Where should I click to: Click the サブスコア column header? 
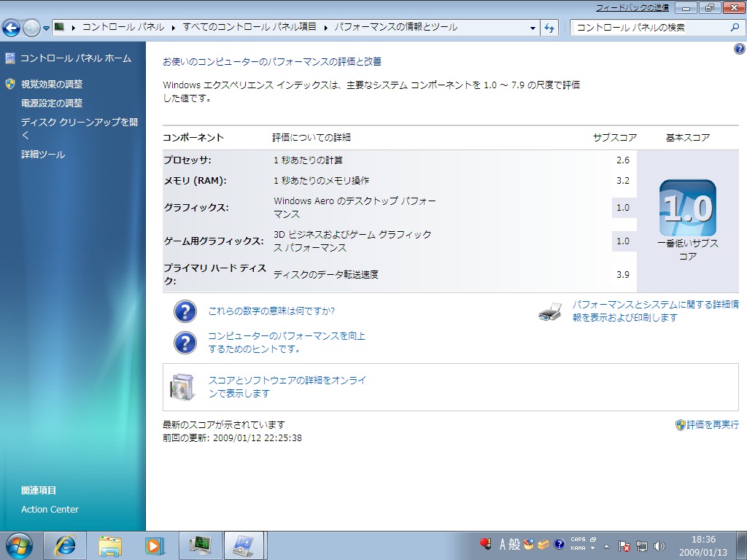click(614, 138)
